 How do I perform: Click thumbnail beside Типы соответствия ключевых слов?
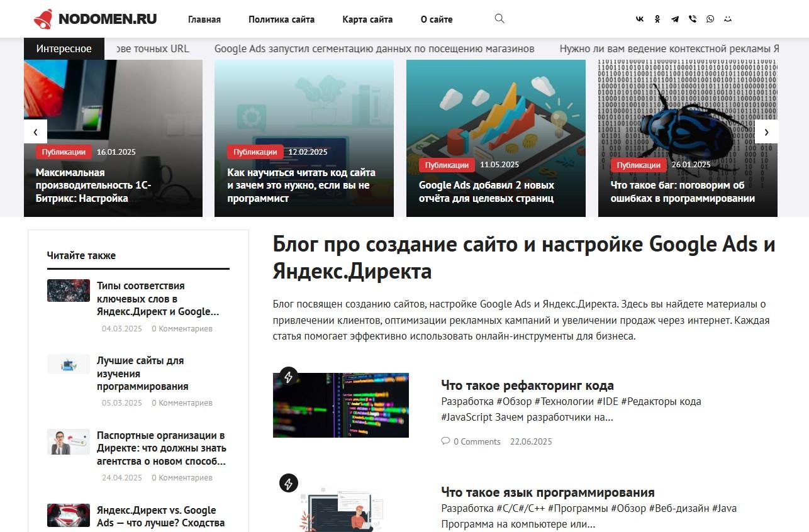[x=69, y=291]
